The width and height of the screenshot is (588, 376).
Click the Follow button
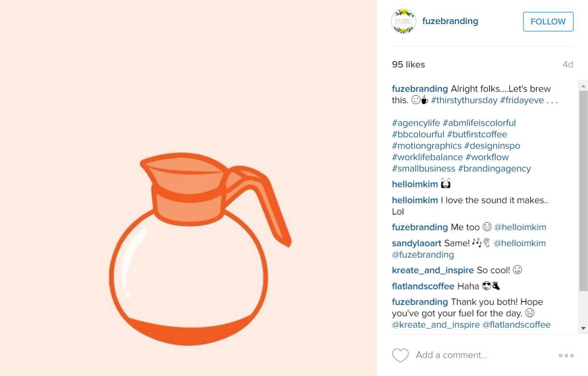[x=548, y=22]
